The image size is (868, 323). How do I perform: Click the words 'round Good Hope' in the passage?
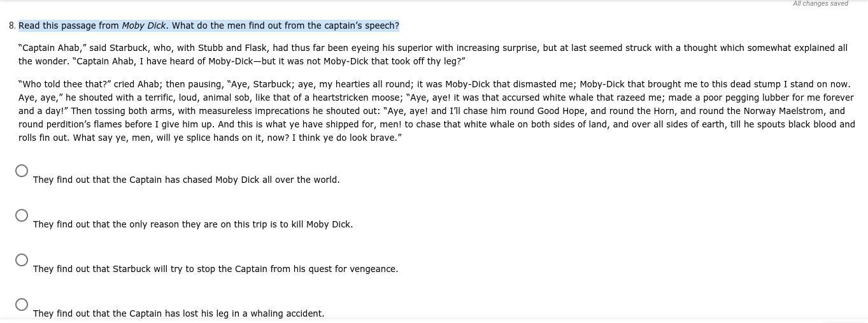coord(550,111)
